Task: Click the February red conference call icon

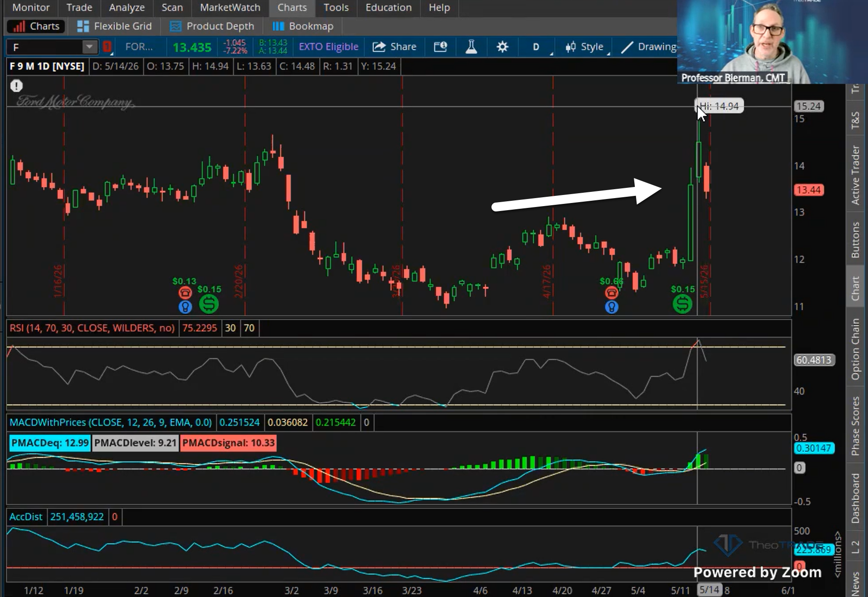Action: 185,292
